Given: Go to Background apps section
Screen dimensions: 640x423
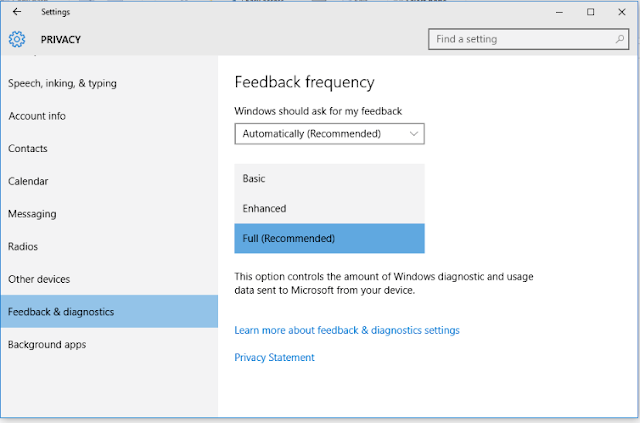Looking at the screenshot, I should point(47,345).
